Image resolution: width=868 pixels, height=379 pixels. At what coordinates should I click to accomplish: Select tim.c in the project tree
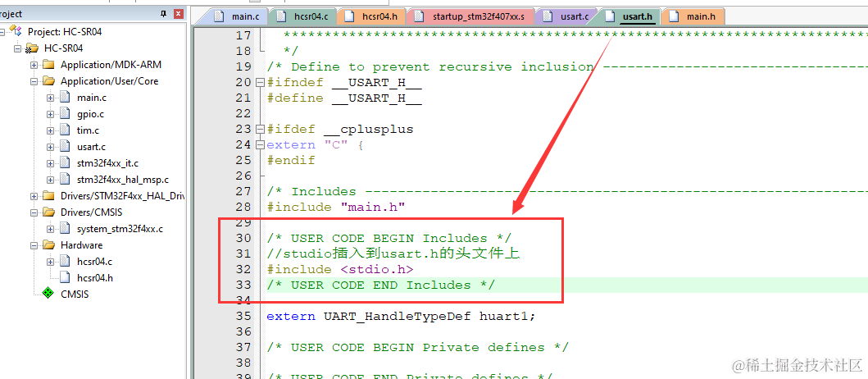[x=88, y=130]
